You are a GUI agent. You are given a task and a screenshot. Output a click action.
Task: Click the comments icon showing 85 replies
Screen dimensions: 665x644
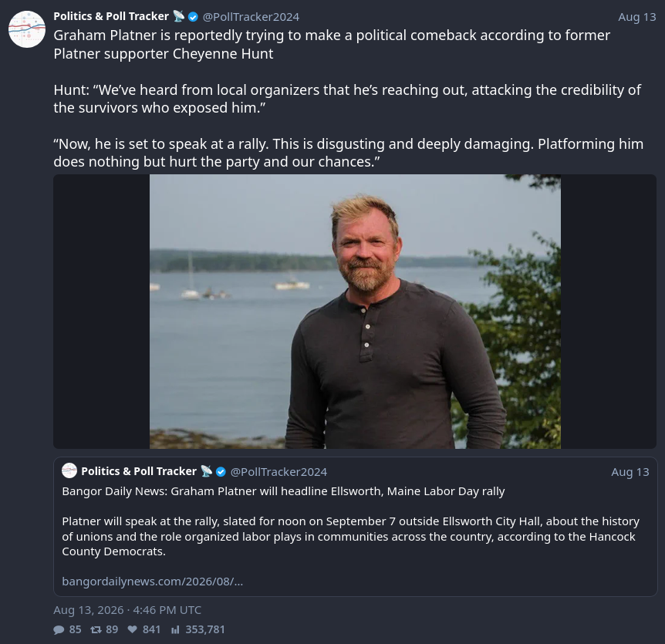pos(59,629)
